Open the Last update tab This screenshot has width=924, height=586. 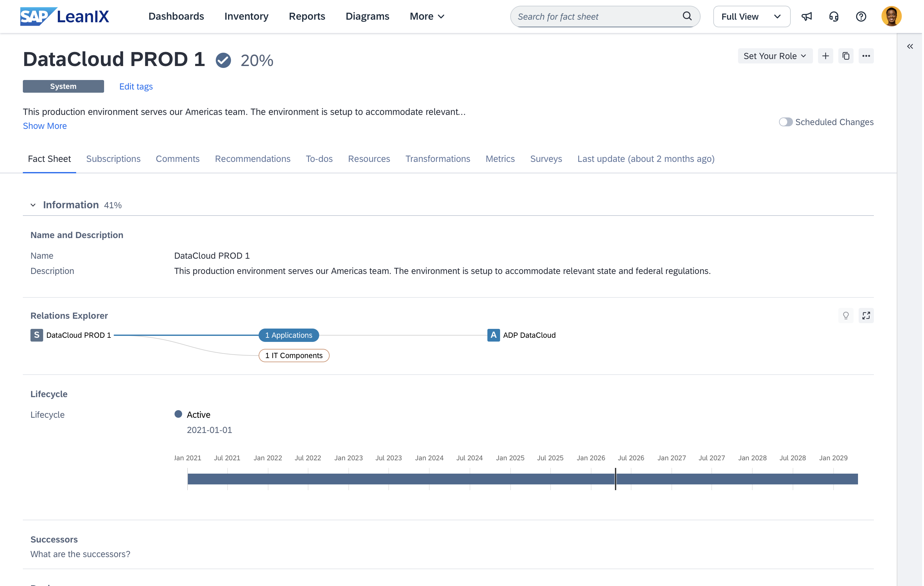click(x=646, y=159)
